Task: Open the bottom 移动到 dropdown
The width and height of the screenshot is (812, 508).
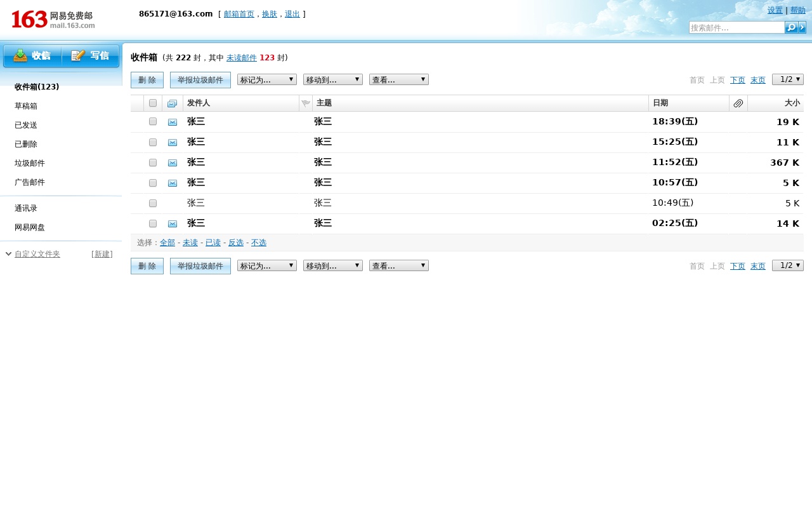Action: pos(333,265)
